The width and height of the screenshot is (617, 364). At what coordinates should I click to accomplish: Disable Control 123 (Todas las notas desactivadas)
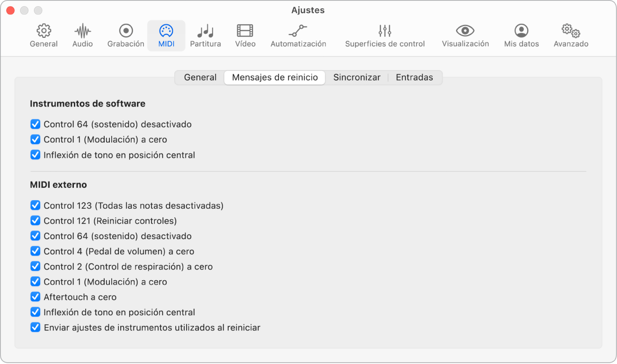35,205
